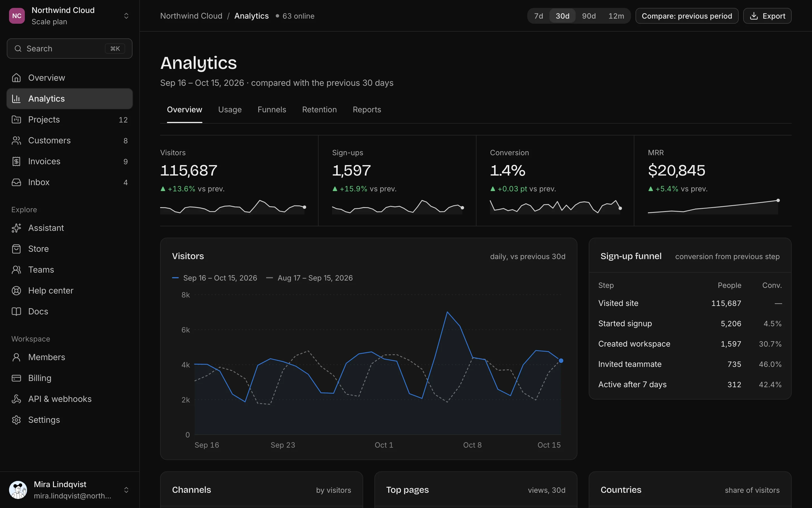Click the Analytics breadcrumb
Screen dimensions: 812x508
(x=251, y=16)
